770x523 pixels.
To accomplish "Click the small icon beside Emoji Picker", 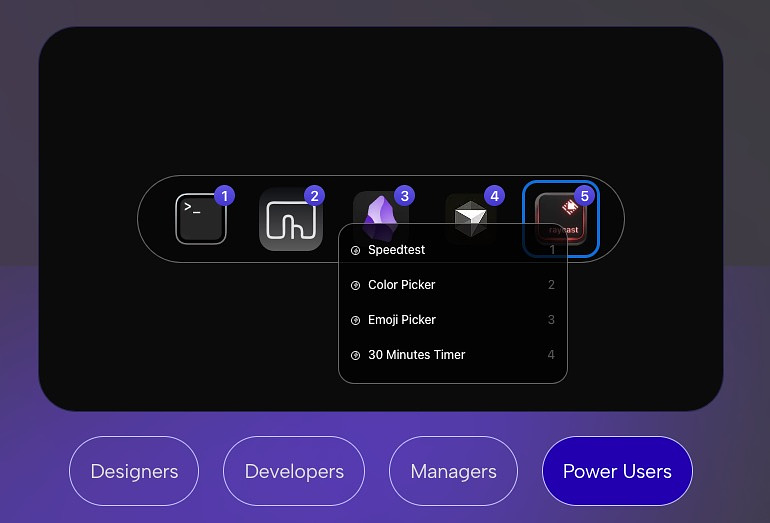I will coord(356,320).
